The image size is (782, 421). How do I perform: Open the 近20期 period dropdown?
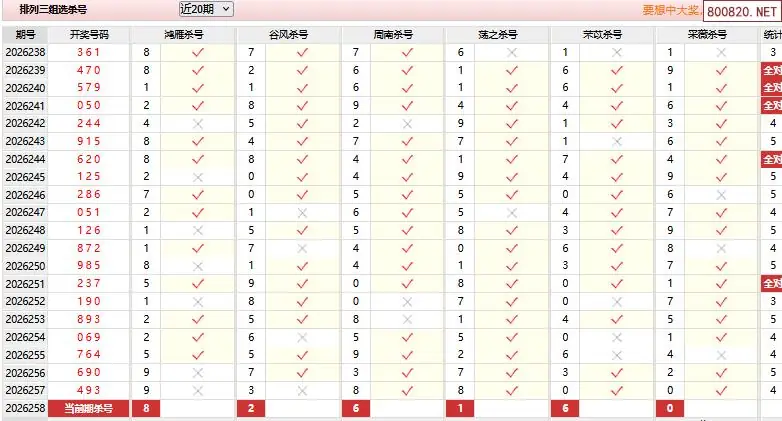(x=206, y=9)
